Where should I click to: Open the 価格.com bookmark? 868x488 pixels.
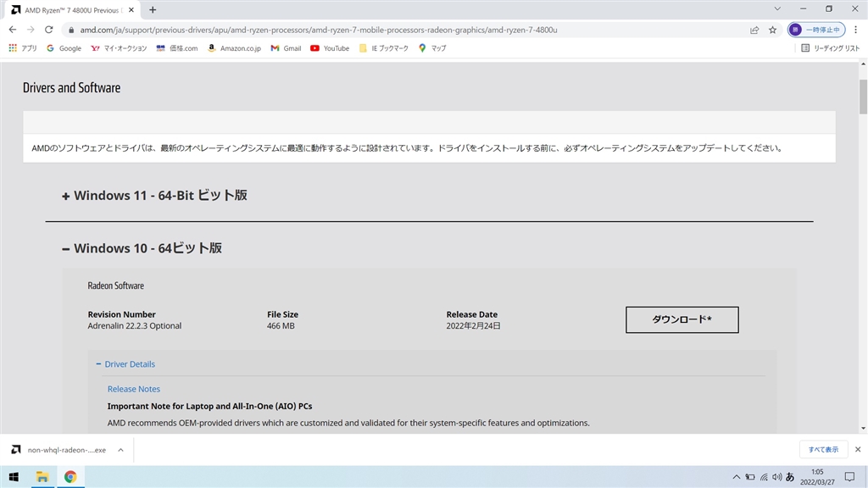coord(177,48)
